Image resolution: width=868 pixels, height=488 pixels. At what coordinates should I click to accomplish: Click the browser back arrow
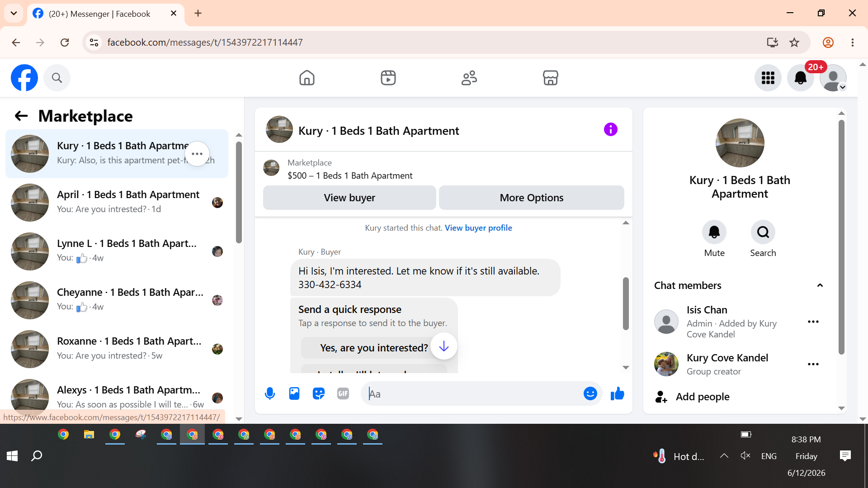(x=16, y=43)
